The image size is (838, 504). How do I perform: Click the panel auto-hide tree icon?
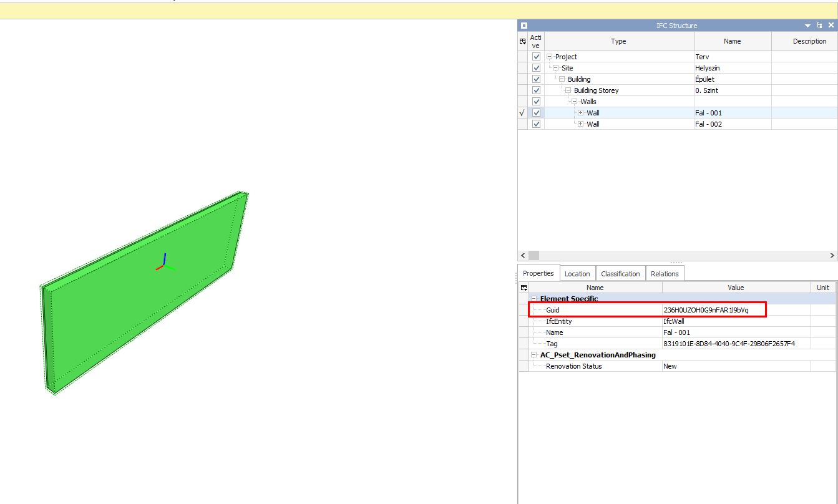(819, 26)
